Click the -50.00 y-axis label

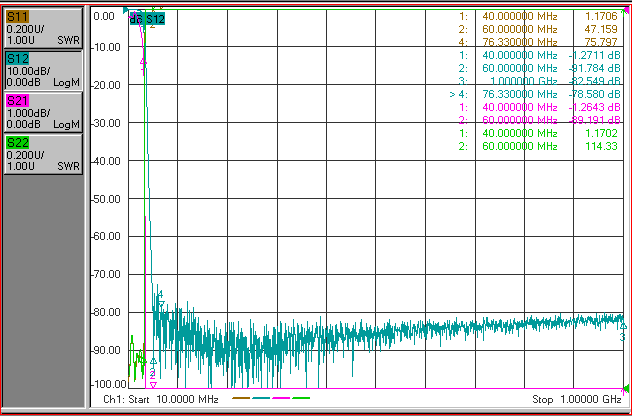106,198
